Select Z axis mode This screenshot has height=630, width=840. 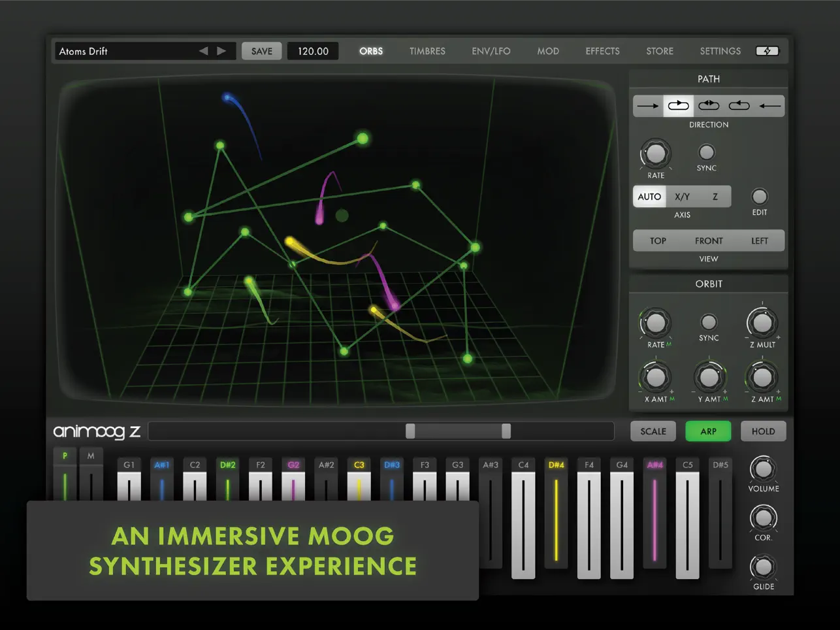[x=715, y=197]
